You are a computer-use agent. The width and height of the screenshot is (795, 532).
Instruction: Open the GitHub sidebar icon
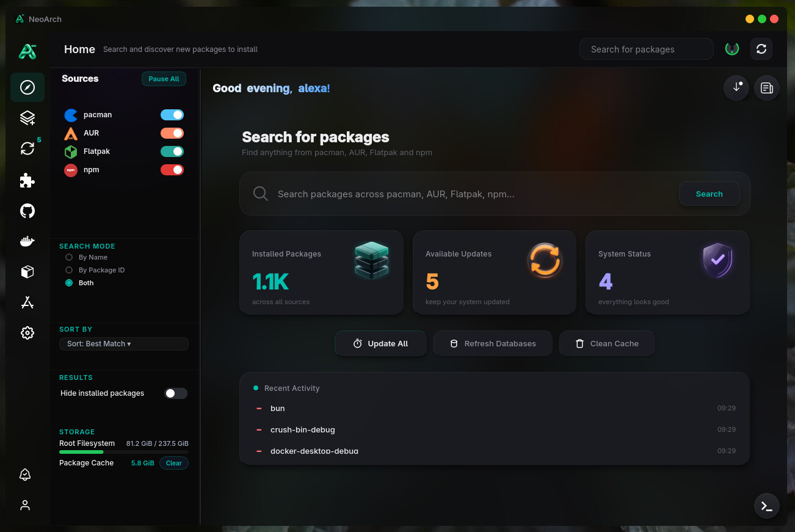pos(27,211)
